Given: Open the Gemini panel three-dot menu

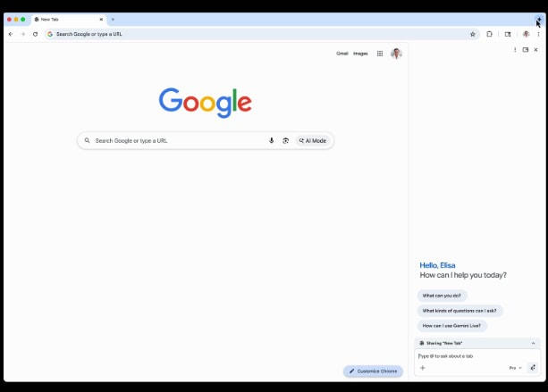Looking at the screenshot, I should tap(515, 50).
